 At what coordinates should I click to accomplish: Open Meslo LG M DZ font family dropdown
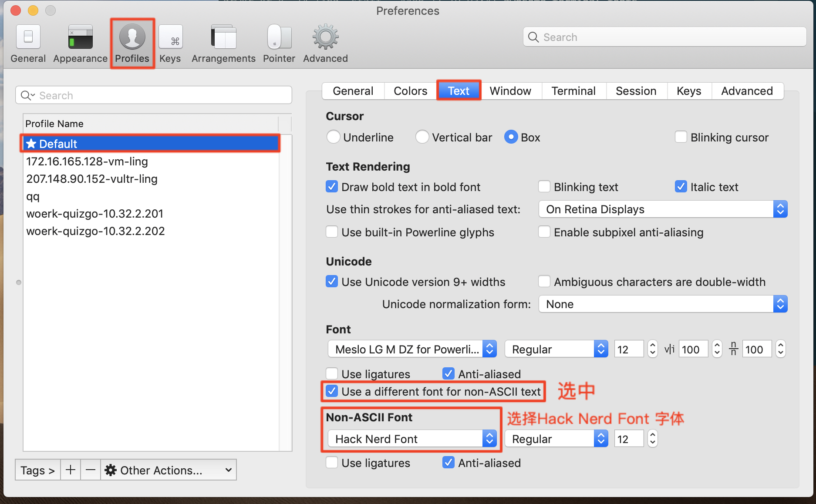[x=412, y=349]
